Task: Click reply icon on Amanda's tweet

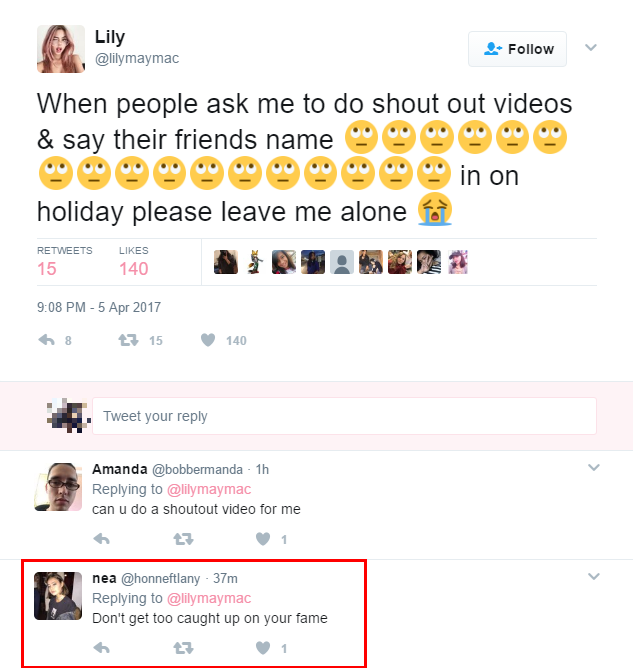Action: pyautogui.click(x=101, y=539)
